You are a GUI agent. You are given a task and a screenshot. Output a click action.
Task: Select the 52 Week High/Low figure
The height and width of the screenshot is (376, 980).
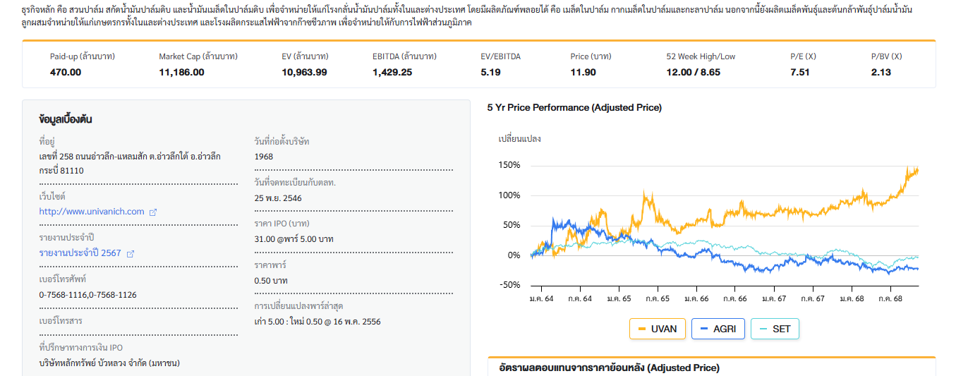pyautogui.click(x=693, y=72)
